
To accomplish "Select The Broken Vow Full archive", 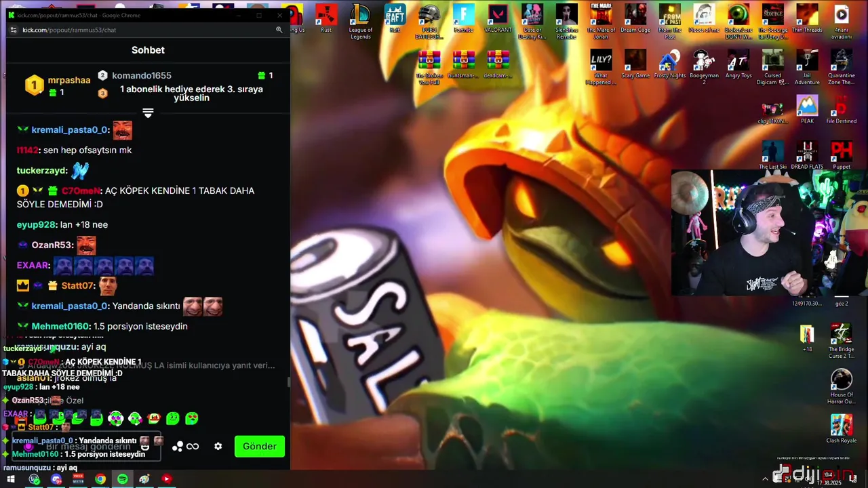I will click(x=429, y=68).
